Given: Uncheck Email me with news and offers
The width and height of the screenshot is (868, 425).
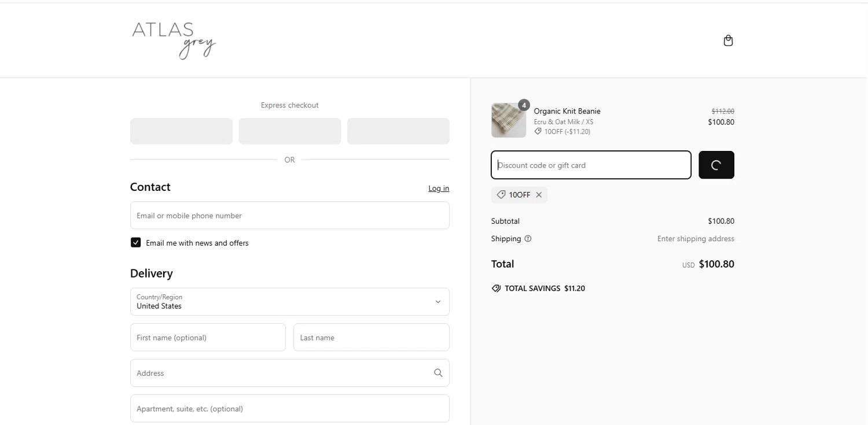Looking at the screenshot, I should tap(135, 243).
